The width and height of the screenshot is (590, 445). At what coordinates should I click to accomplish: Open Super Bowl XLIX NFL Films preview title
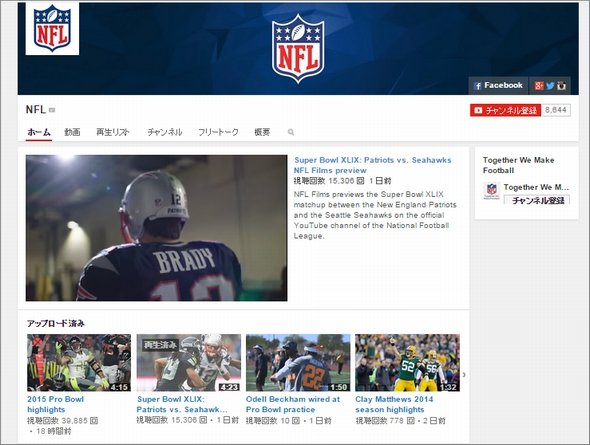373,165
